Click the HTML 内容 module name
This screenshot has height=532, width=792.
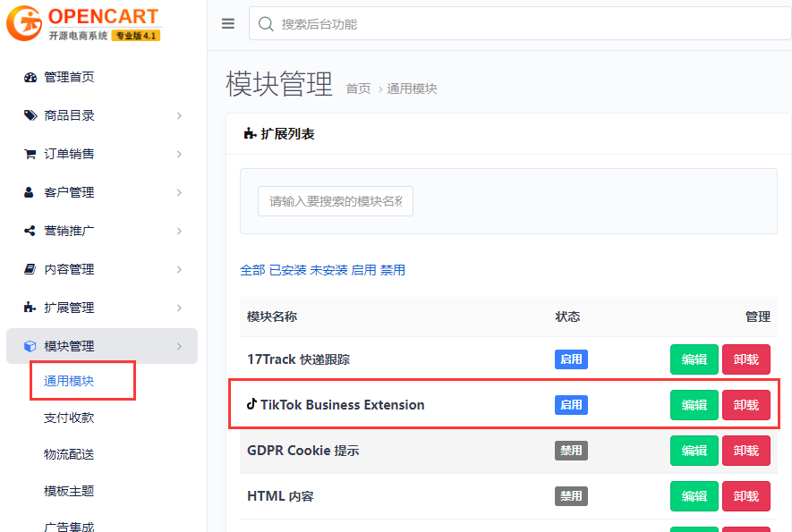pos(280,496)
